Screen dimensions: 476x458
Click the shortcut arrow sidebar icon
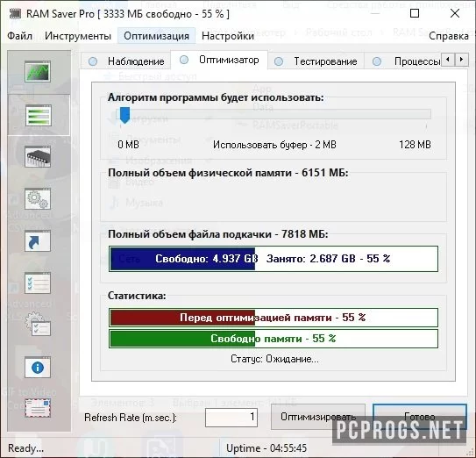tap(38, 240)
